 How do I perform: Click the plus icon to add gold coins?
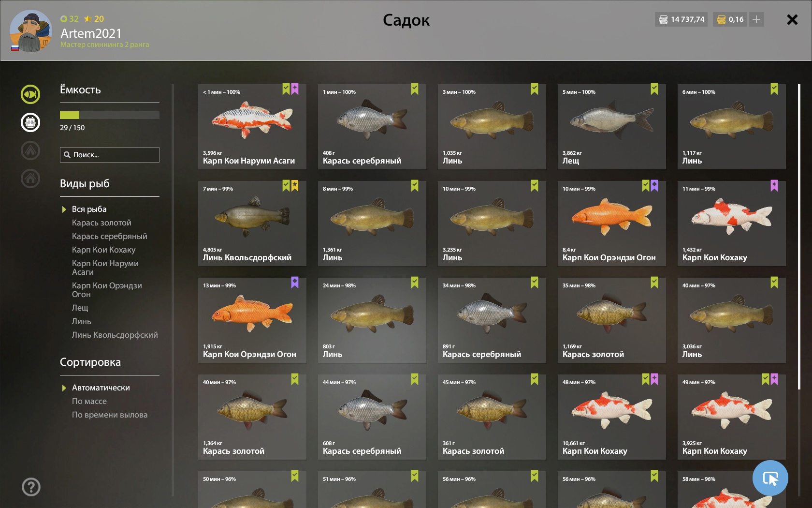[756, 19]
